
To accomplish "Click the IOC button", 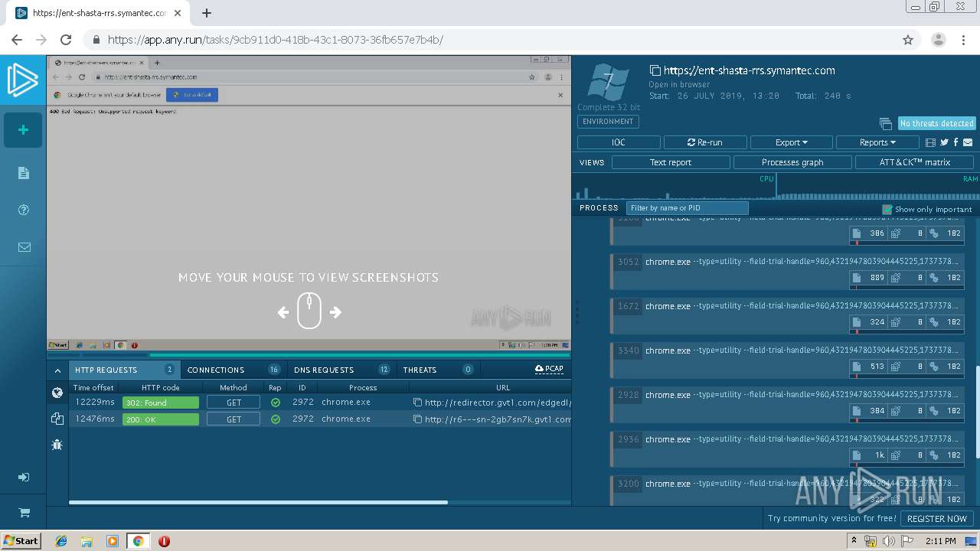I will pyautogui.click(x=619, y=142).
